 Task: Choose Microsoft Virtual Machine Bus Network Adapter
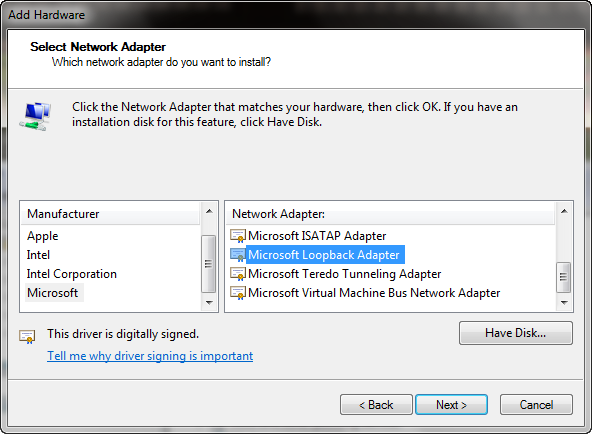coord(374,293)
